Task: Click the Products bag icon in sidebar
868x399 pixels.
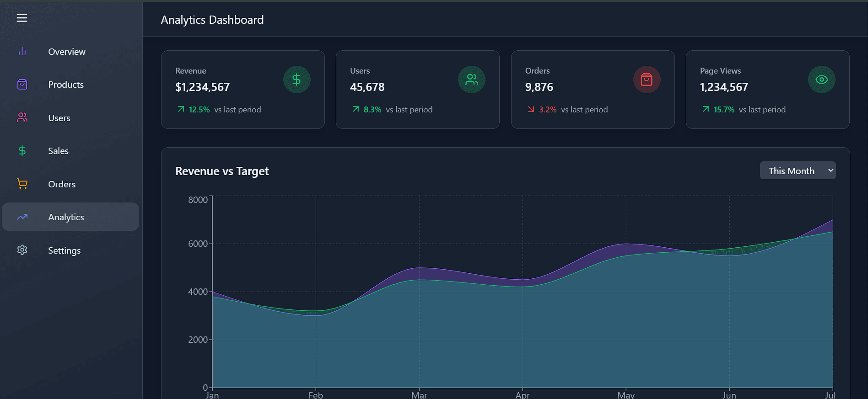Action: (x=22, y=85)
